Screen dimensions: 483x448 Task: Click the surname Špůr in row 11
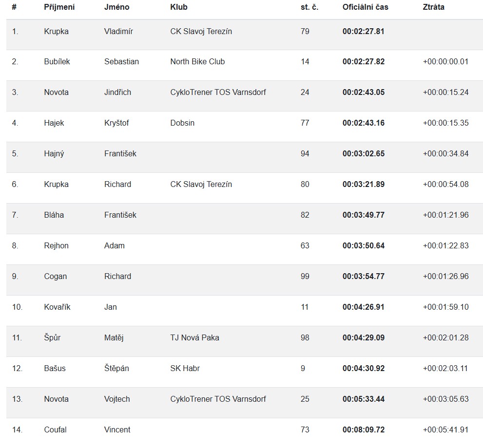tap(52, 338)
